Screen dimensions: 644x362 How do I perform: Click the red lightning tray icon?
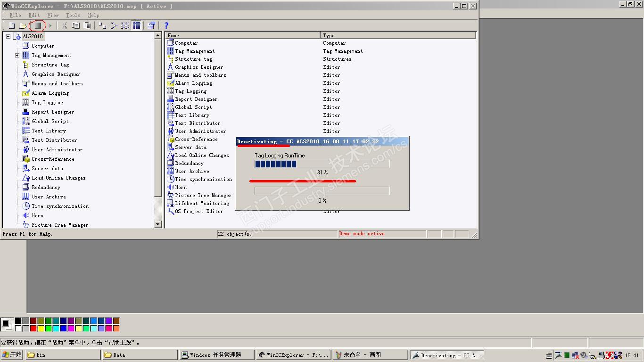click(610, 355)
